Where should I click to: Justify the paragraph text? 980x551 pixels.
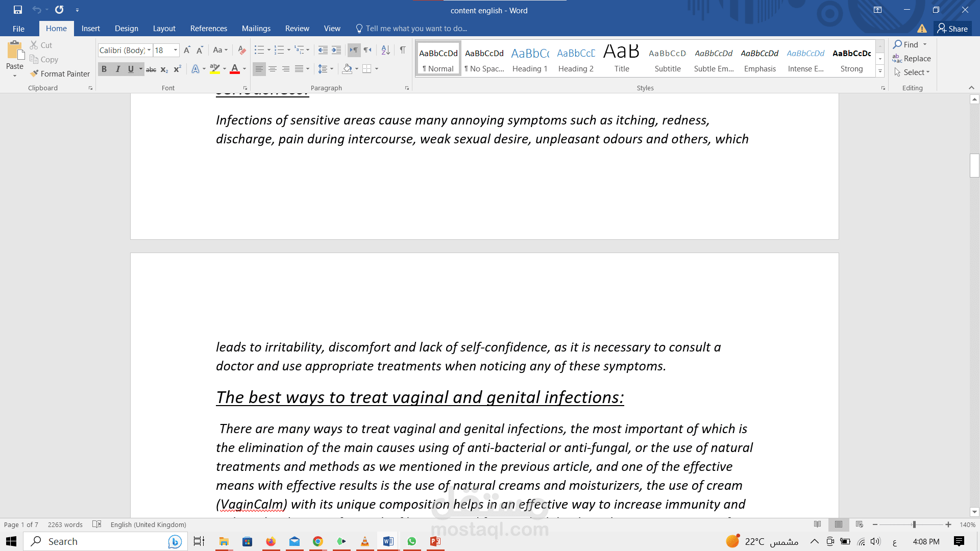(x=299, y=69)
